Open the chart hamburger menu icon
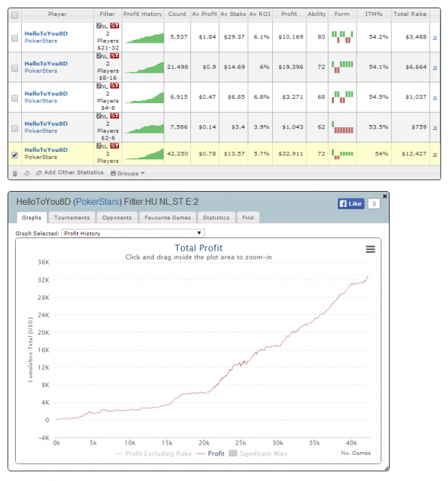448x481 pixels. point(370,249)
